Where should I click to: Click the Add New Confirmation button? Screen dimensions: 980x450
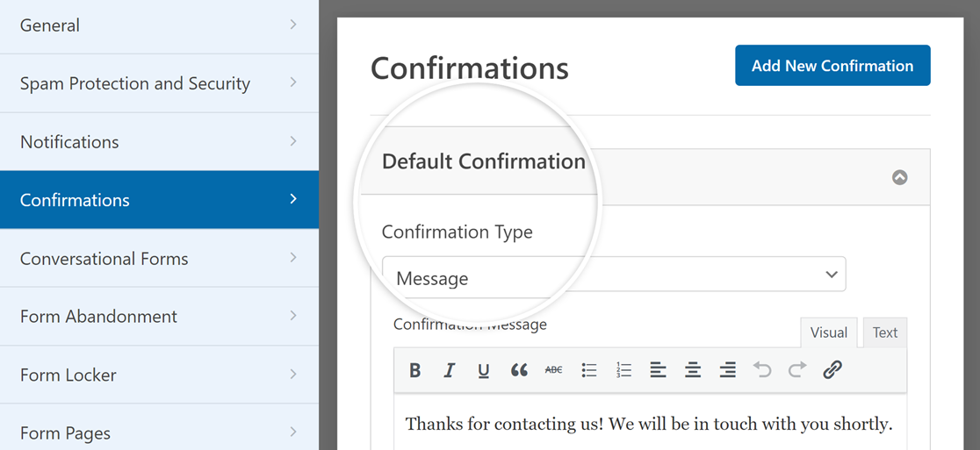(x=832, y=66)
